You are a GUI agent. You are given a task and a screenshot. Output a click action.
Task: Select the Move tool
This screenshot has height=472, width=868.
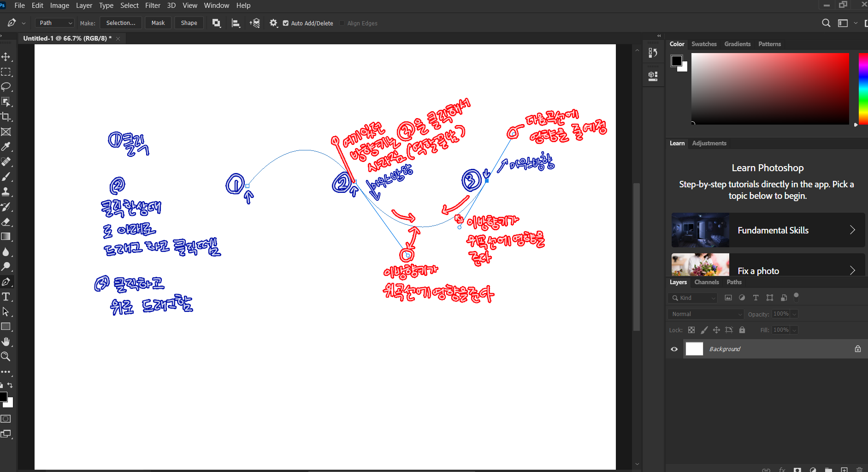coord(6,57)
